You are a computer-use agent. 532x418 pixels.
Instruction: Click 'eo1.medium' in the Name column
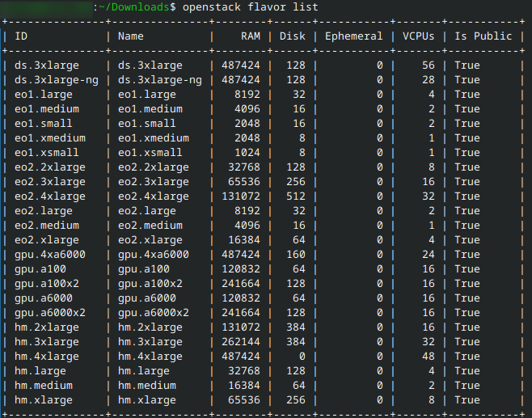click(x=150, y=109)
